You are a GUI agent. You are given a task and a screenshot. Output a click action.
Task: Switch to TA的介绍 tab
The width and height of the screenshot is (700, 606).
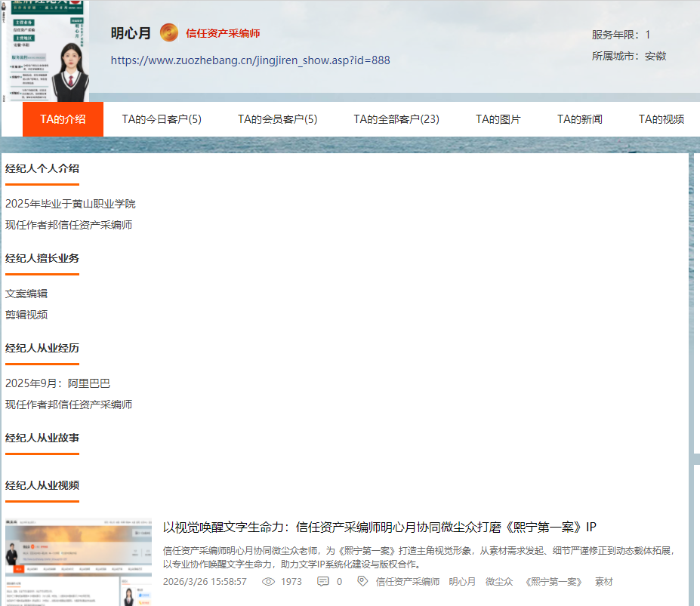pyautogui.click(x=63, y=119)
